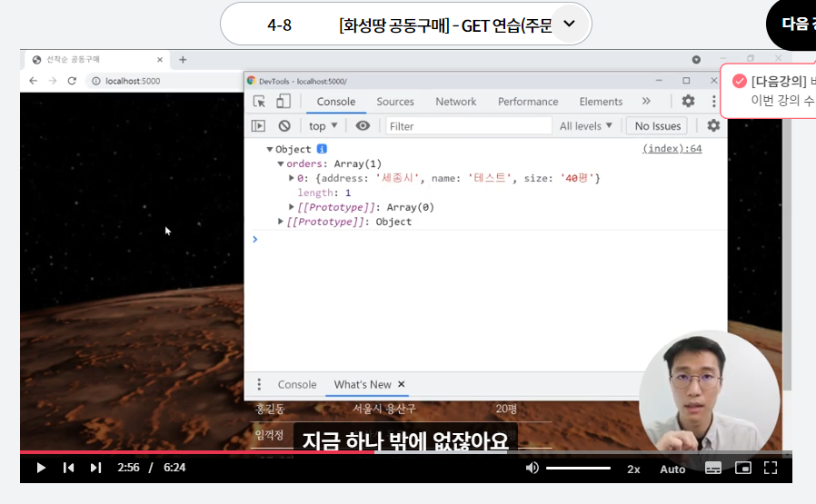The image size is (816, 504).
Task: Go forward in recorded browser
Action: click(x=53, y=81)
